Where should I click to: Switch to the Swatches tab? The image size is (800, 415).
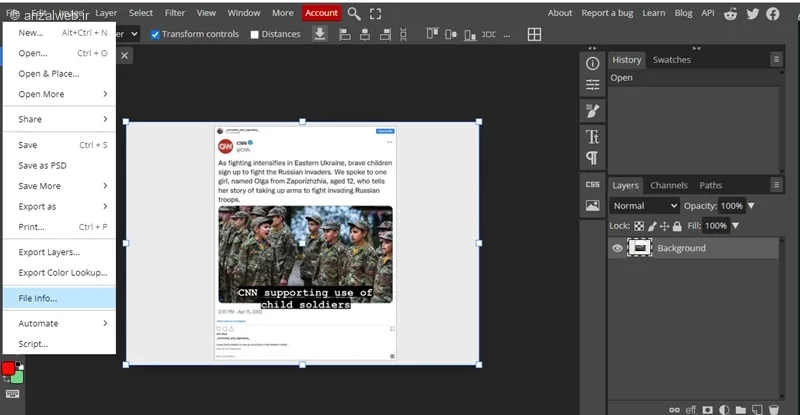click(x=671, y=60)
